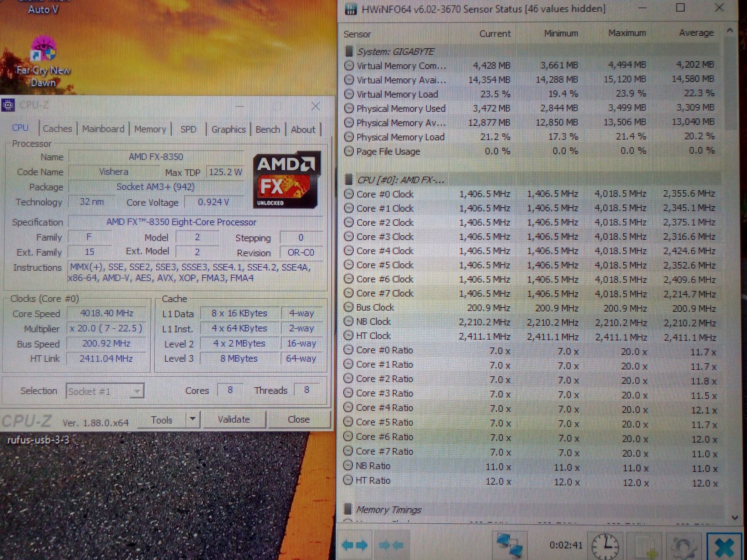747x560 pixels.
Task: Open the remote network computers icon in HWiNFO
Action: point(510,545)
